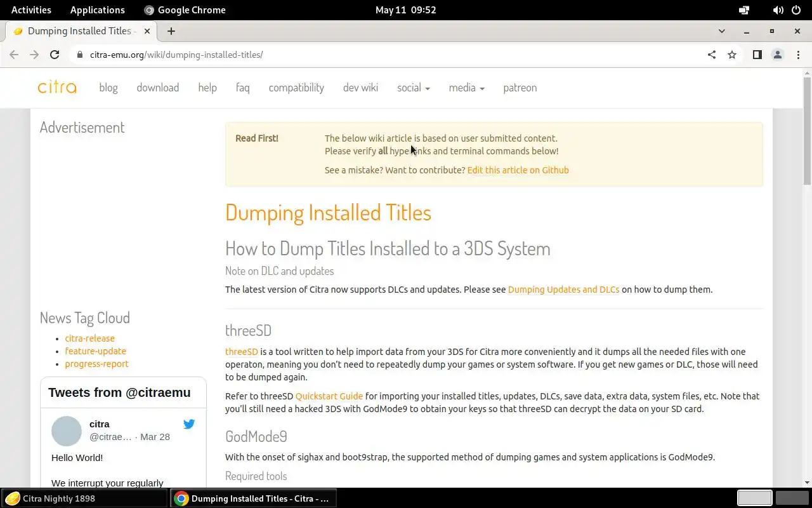The height and width of the screenshot is (508, 812).
Task: Click the citra logo
Action: (x=57, y=88)
